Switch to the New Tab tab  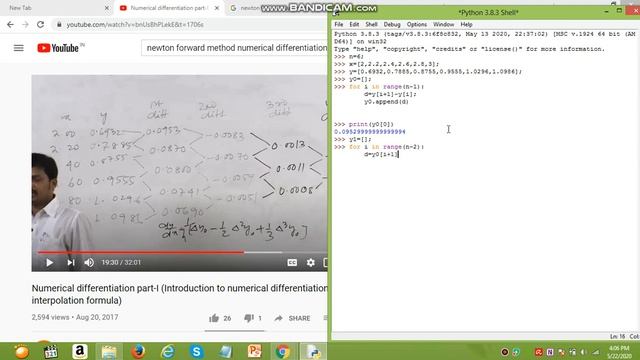pyautogui.click(x=20, y=8)
